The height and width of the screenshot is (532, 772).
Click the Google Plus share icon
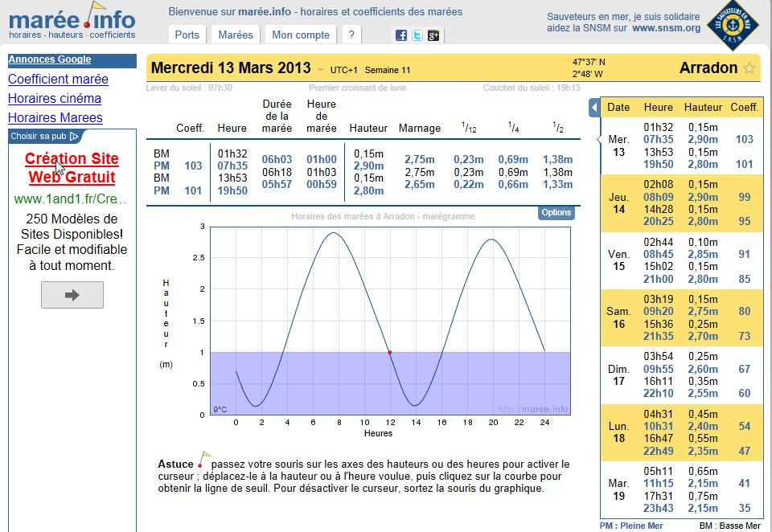(x=433, y=35)
